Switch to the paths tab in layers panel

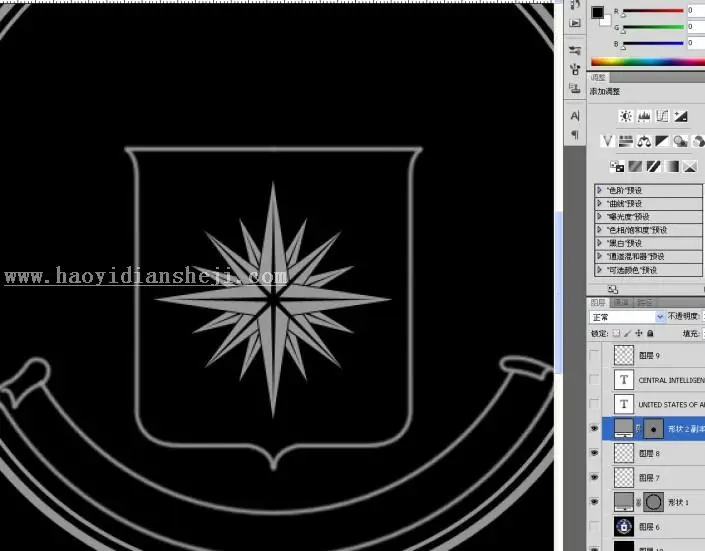coord(644,302)
